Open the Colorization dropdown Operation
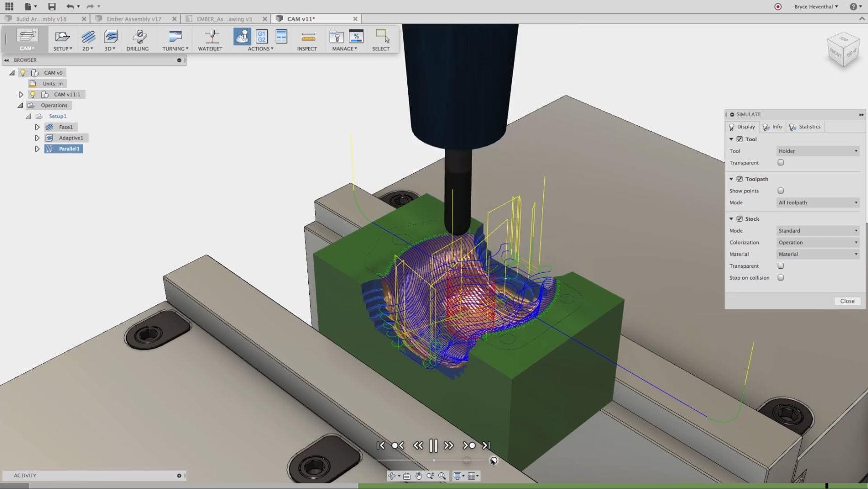 coord(818,243)
